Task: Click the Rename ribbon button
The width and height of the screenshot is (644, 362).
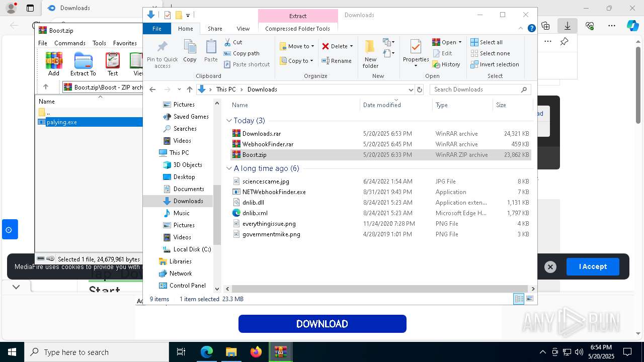Action: click(x=337, y=61)
